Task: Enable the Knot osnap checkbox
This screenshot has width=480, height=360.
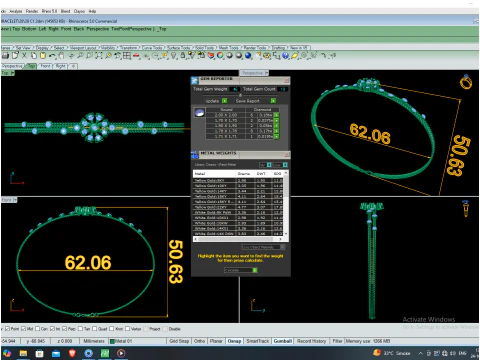Action: [x=111, y=329]
